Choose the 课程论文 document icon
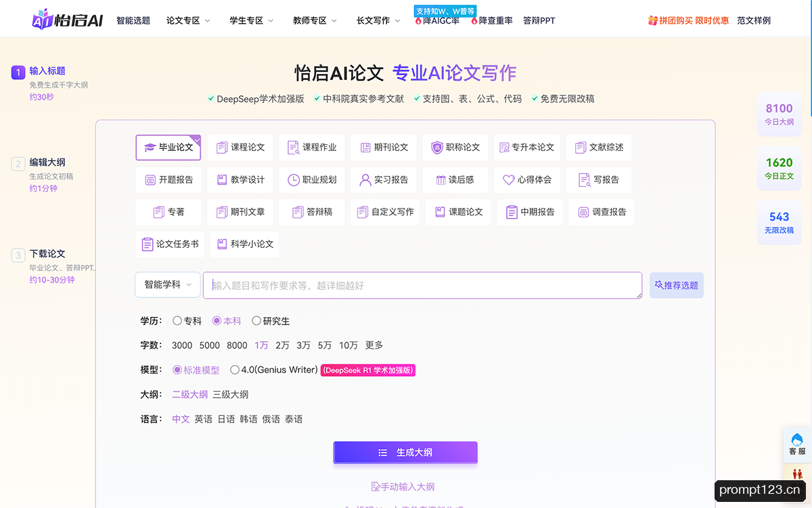The width and height of the screenshot is (812, 508). [221, 147]
